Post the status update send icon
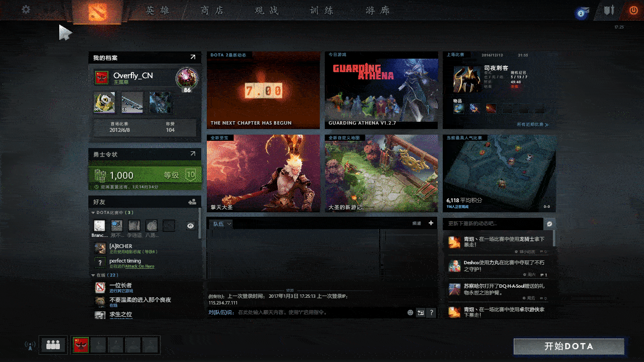The width and height of the screenshot is (644, 362). pos(550,223)
